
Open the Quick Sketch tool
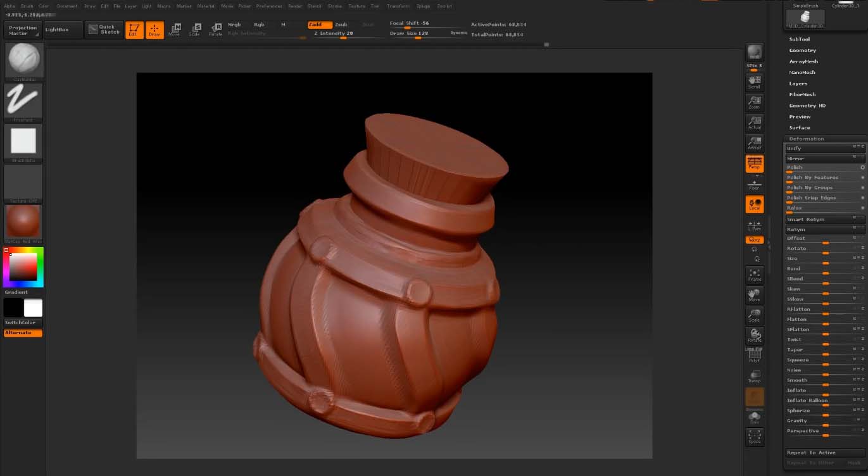[103, 30]
